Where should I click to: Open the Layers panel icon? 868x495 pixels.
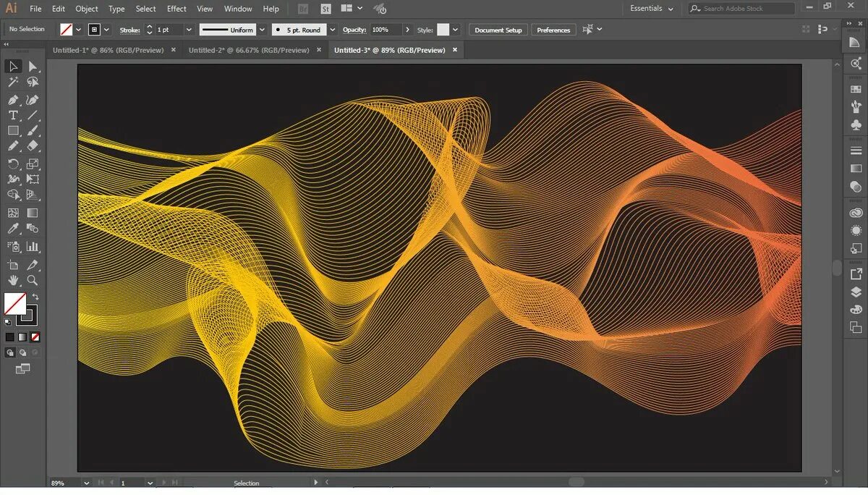[x=856, y=292]
